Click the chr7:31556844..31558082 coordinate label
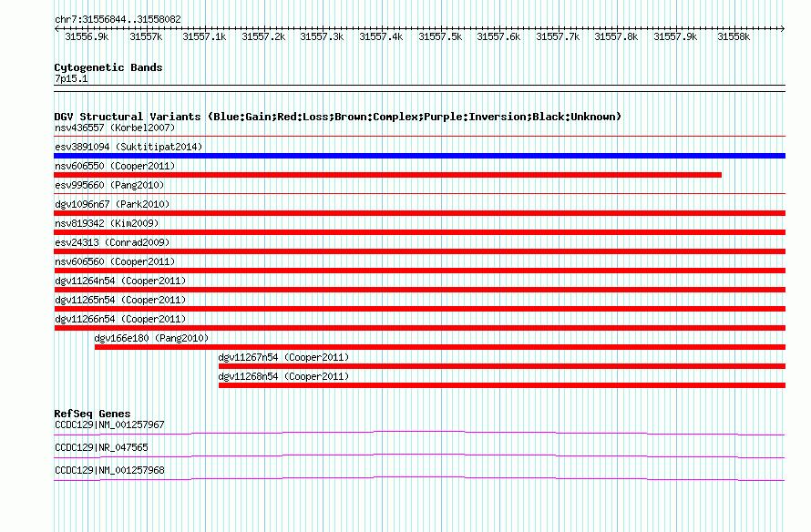 (118, 20)
